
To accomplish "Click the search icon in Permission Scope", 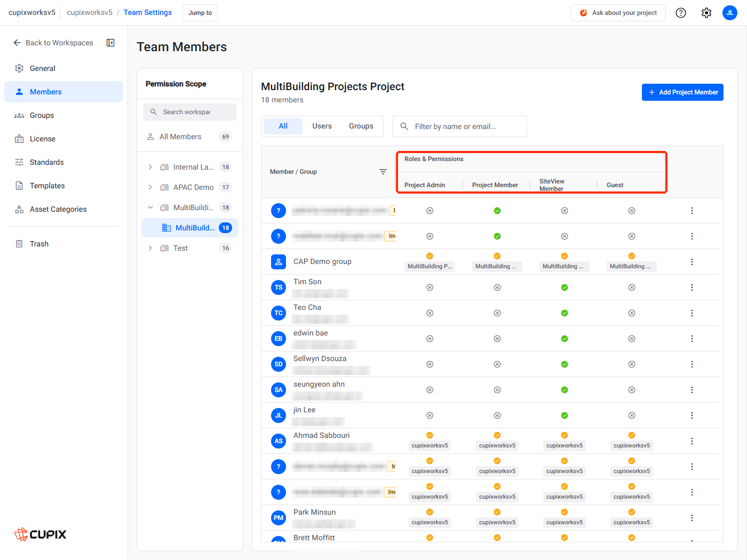I will coord(154,112).
